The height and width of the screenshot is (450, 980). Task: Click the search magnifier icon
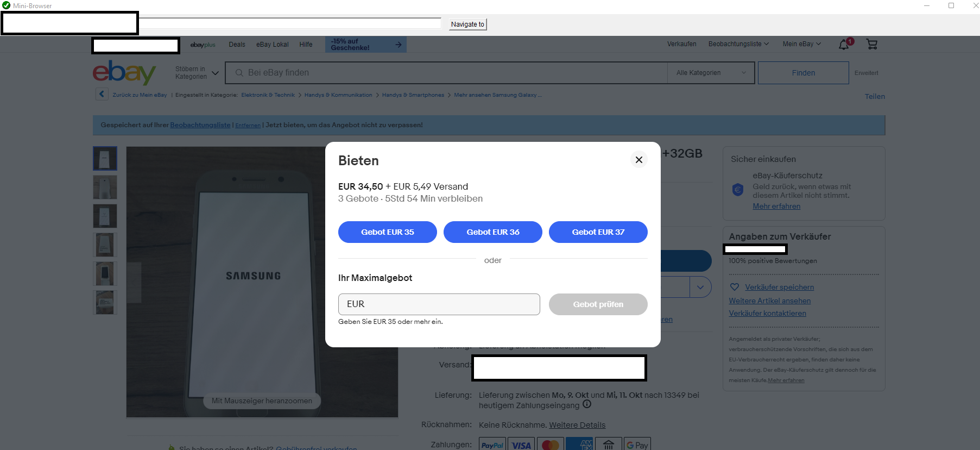(x=239, y=73)
